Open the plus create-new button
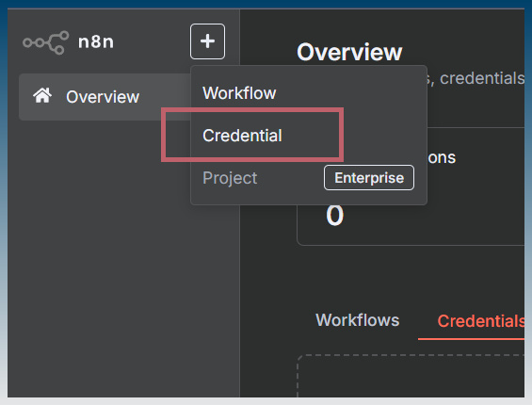Image resolution: width=532 pixels, height=405 pixels. tap(207, 41)
